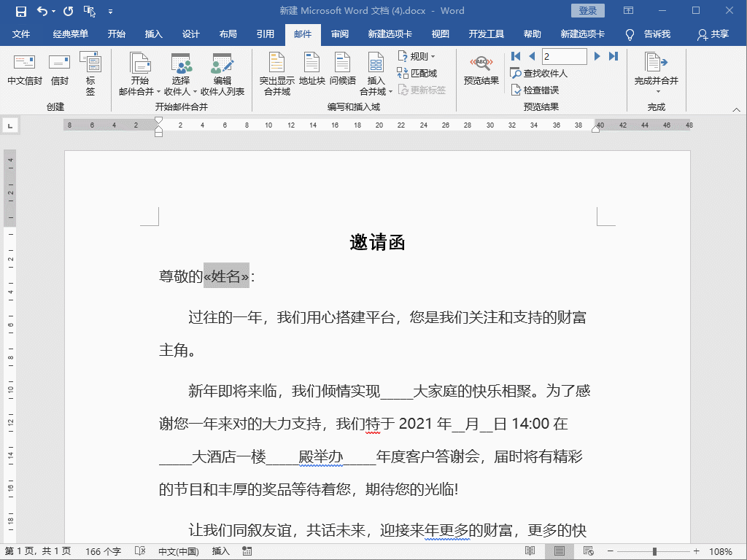Click the 信封 envelope tool

pos(60,71)
